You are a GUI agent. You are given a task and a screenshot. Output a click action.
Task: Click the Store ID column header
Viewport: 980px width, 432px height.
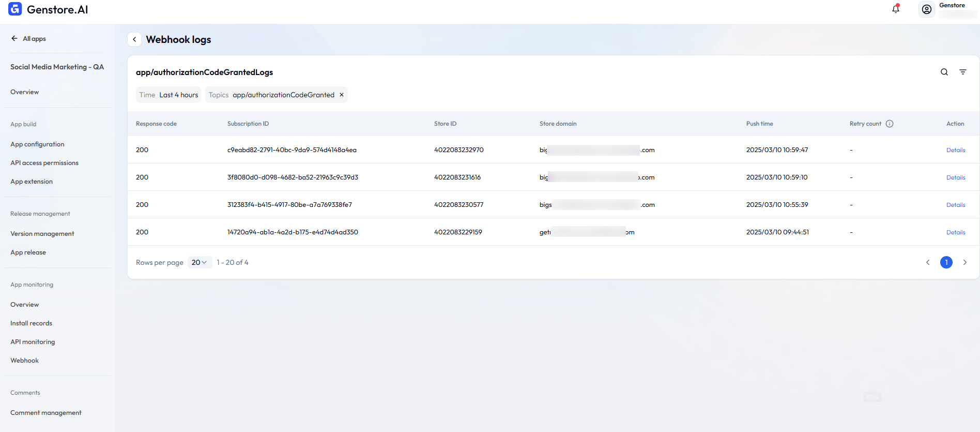[445, 124]
